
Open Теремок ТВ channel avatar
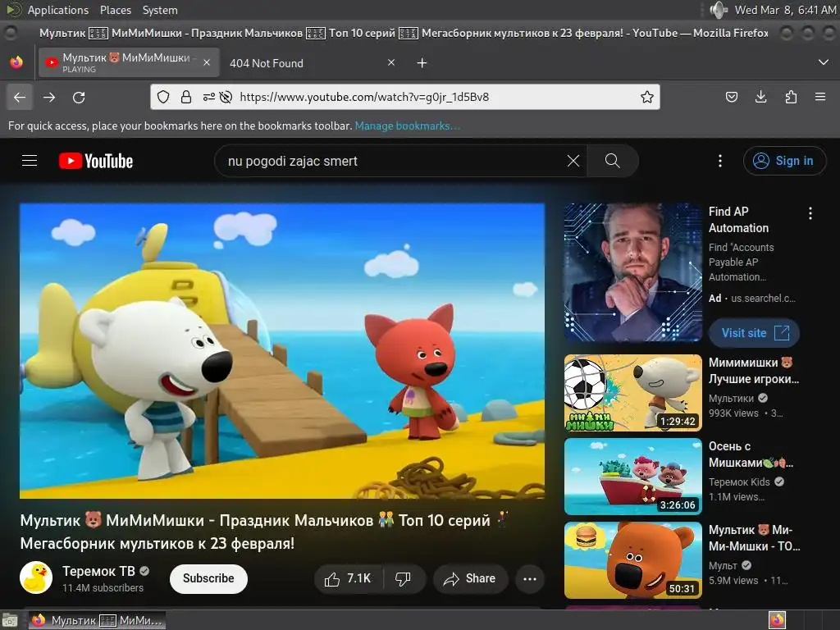coord(36,577)
